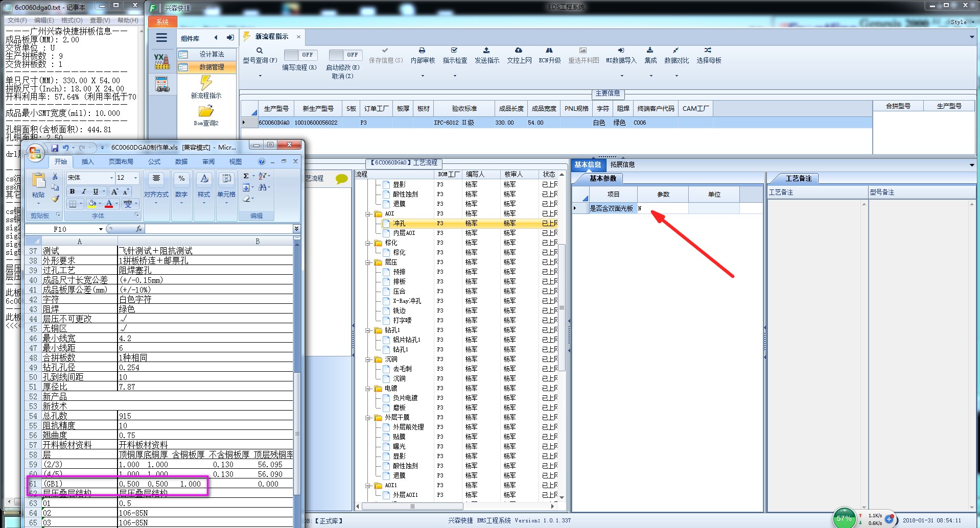Image resolution: width=980 pixels, height=528 pixels.
Task: Switch to the 拓展信息 tab
Action: click(622, 164)
